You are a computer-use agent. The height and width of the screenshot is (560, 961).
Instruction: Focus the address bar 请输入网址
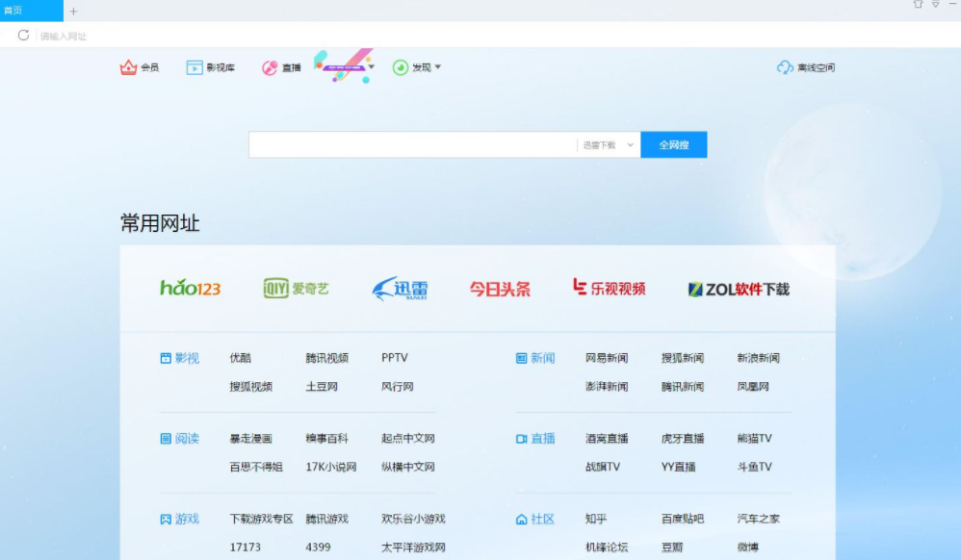point(64,37)
